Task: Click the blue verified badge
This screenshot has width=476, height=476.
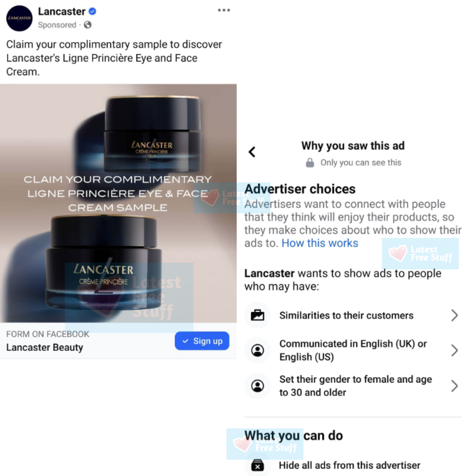Action: [x=92, y=11]
